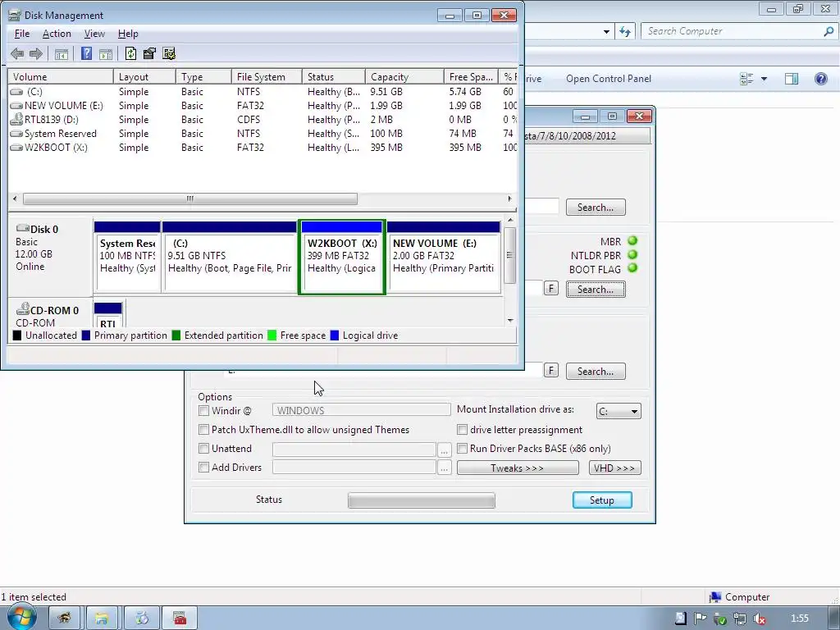Open Help via the blue question-mark icon

86,53
